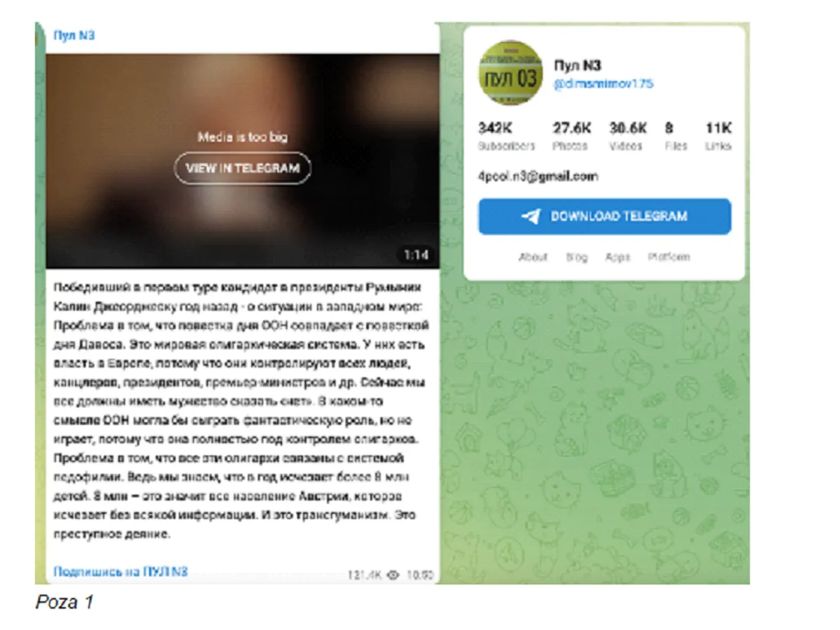The width and height of the screenshot is (840, 630).
Task: Click the 11K Links counter
Action: pyautogui.click(x=718, y=136)
